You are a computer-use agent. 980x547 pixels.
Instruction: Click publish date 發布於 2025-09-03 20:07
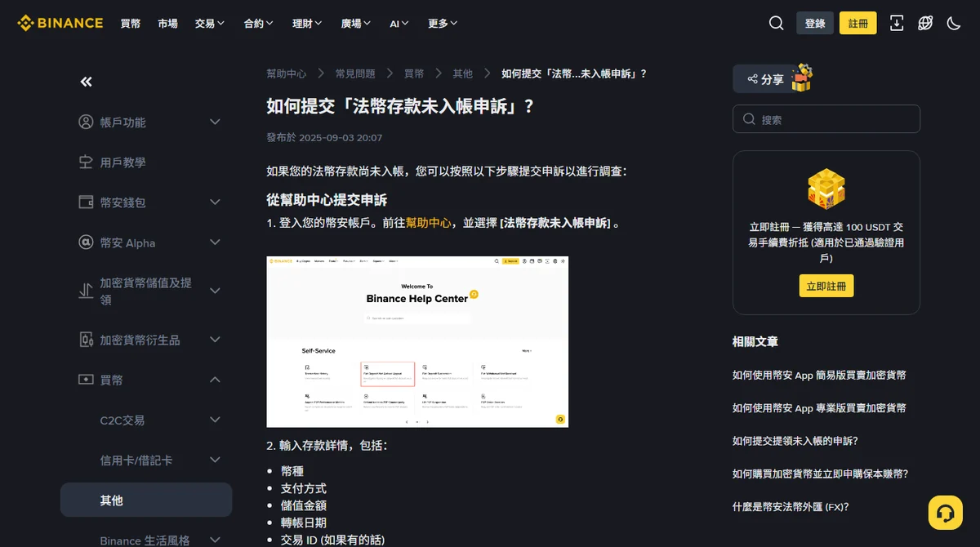coord(324,138)
